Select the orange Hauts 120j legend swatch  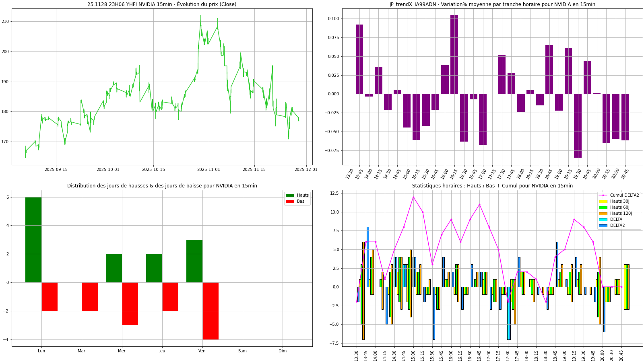pos(603,214)
